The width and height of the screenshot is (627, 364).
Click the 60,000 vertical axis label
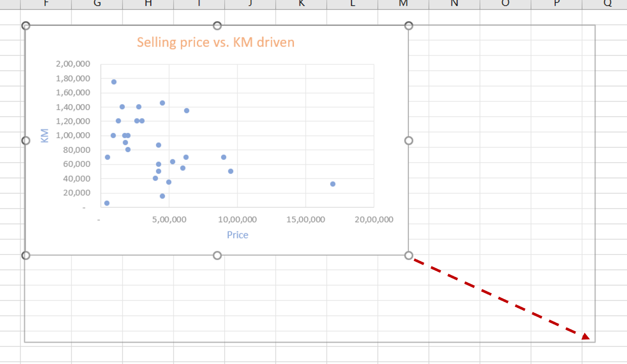77,164
